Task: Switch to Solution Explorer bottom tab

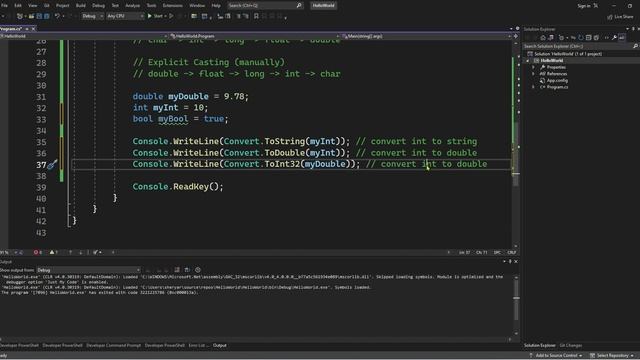Action: pos(540,346)
